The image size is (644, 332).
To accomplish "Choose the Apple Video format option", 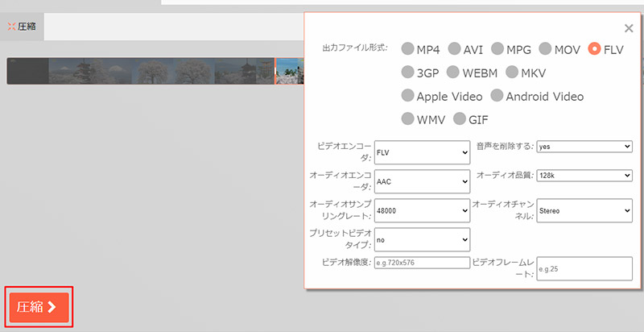I will [x=408, y=96].
